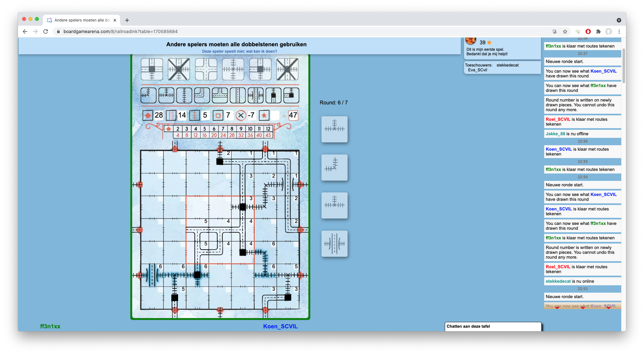
Task: Click the 45 value in exits score table
Action: 268,135
